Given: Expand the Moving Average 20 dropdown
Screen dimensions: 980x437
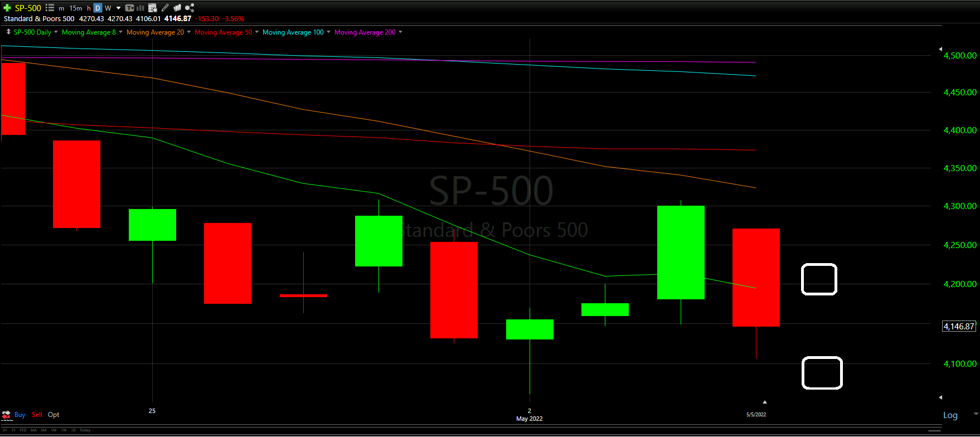Looking at the screenshot, I should pyautogui.click(x=189, y=32).
